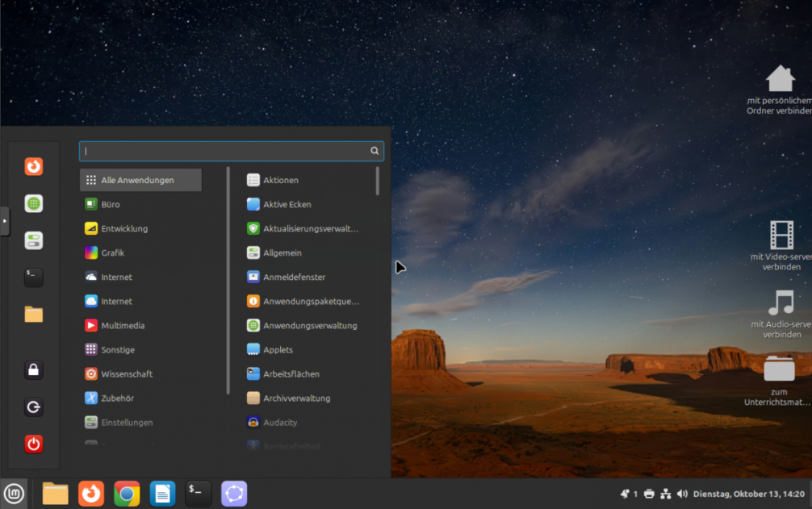Select the Grafik category

141,253
